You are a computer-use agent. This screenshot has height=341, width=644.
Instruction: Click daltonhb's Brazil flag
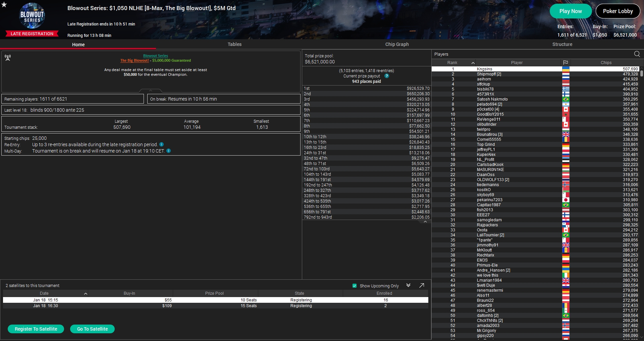[566, 316]
